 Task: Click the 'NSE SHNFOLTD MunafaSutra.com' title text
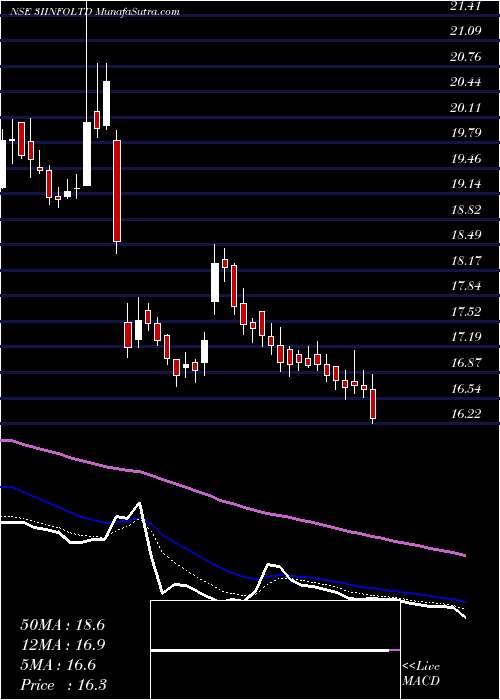(x=95, y=12)
